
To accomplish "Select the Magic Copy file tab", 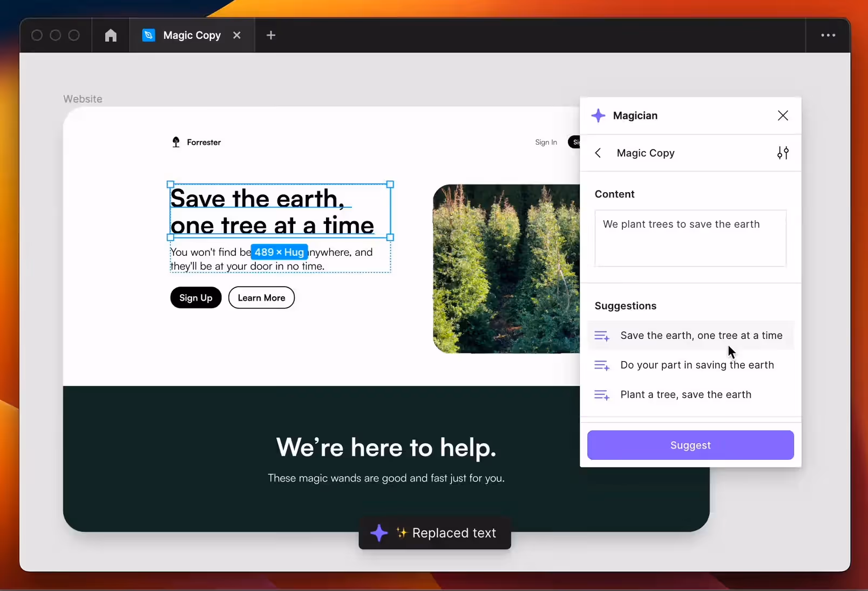I will click(192, 36).
